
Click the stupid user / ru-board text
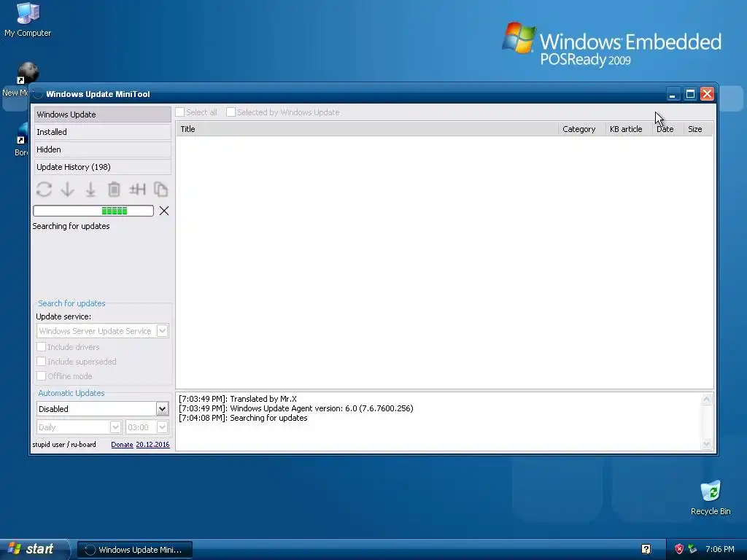(64, 444)
